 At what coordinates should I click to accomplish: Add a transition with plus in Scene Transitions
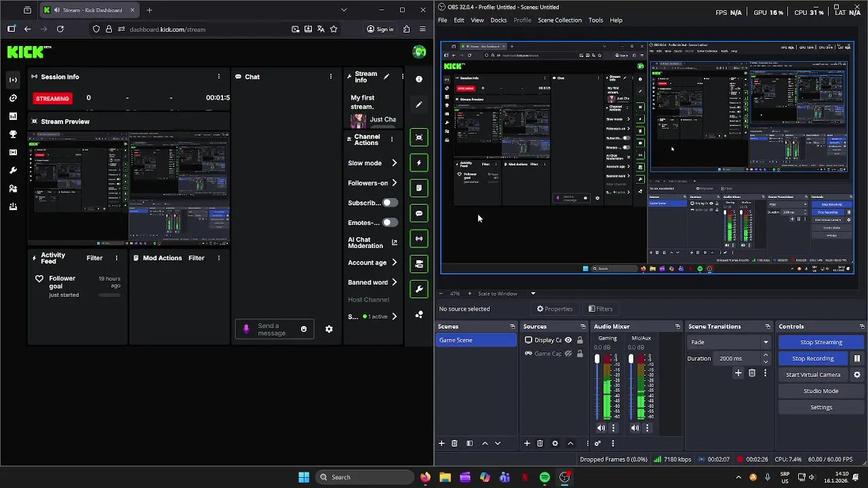[x=738, y=373]
